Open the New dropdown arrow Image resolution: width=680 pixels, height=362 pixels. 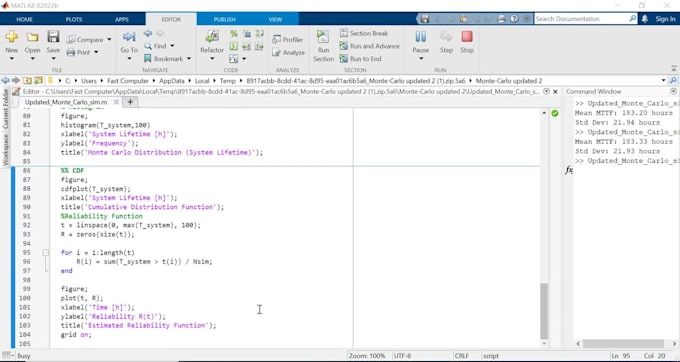pos(12,59)
